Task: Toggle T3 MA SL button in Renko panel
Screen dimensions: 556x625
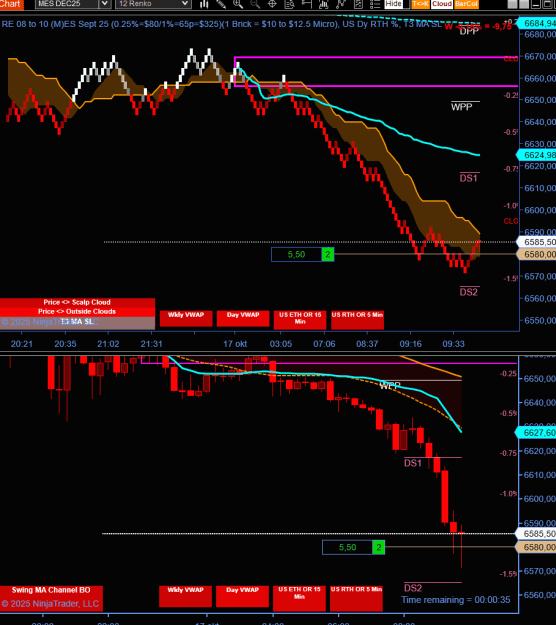Action: pyautogui.click(x=77, y=322)
